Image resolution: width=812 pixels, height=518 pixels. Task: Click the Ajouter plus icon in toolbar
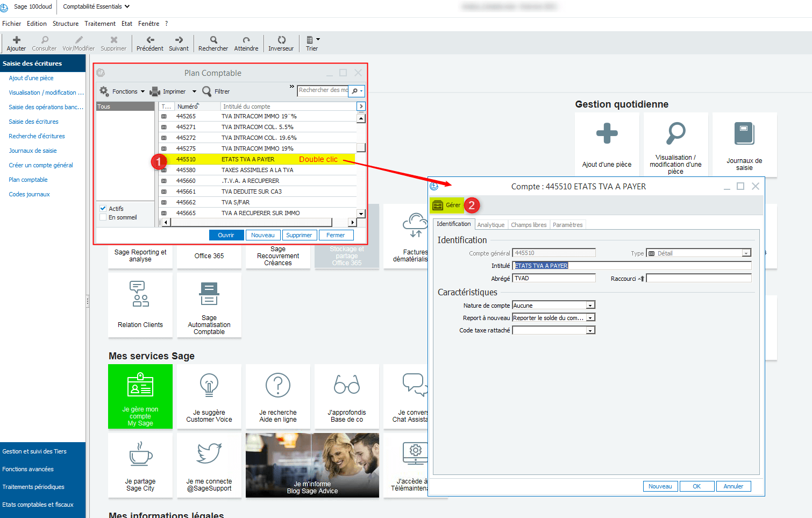pyautogui.click(x=16, y=40)
